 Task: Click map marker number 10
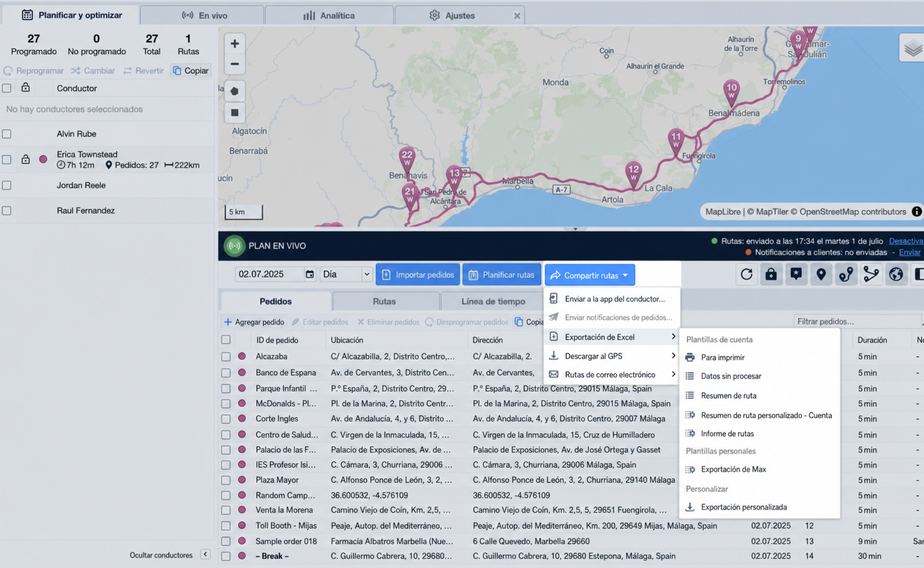(x=731, y=92)
